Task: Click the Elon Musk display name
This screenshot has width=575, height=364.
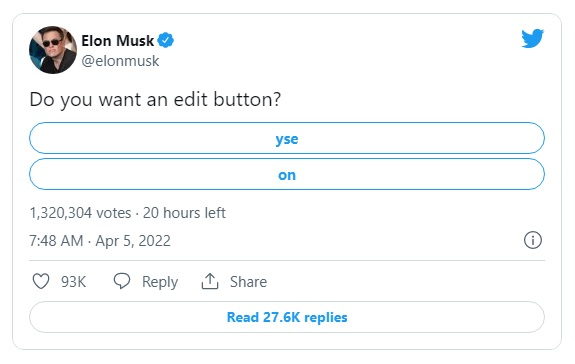Action: coord(117,40)
